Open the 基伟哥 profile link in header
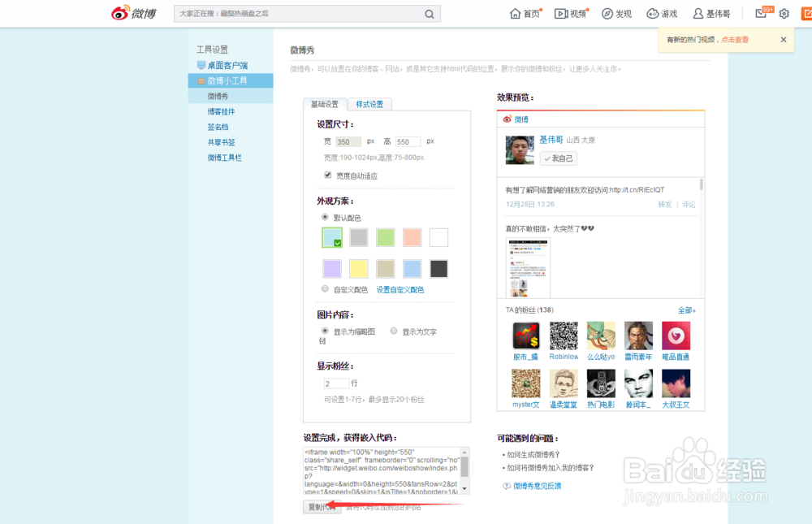 711,14
